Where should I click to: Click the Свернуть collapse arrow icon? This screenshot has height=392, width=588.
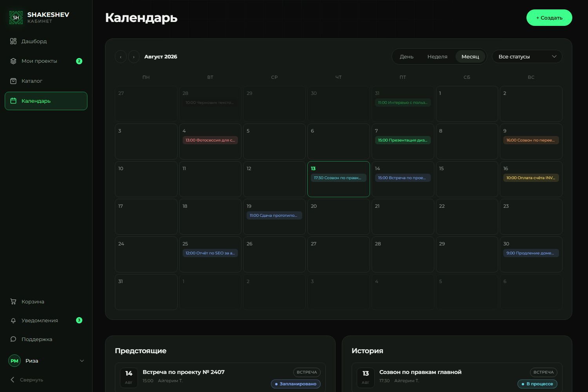[x=13, y=379]
